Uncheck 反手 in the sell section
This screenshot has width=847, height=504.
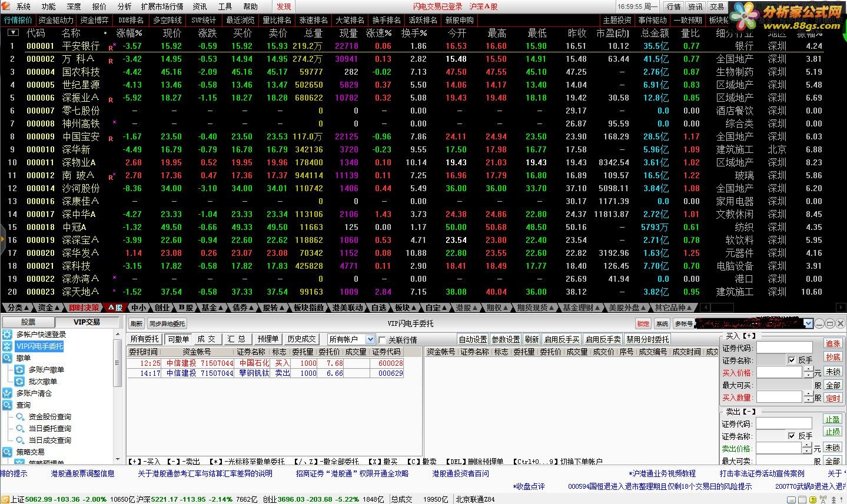point(792,436)
